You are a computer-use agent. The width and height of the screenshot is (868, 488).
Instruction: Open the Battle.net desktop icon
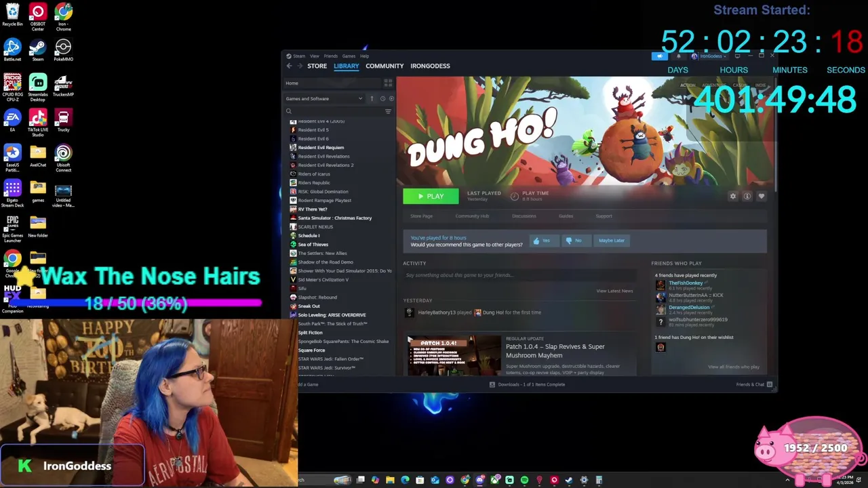12,50
